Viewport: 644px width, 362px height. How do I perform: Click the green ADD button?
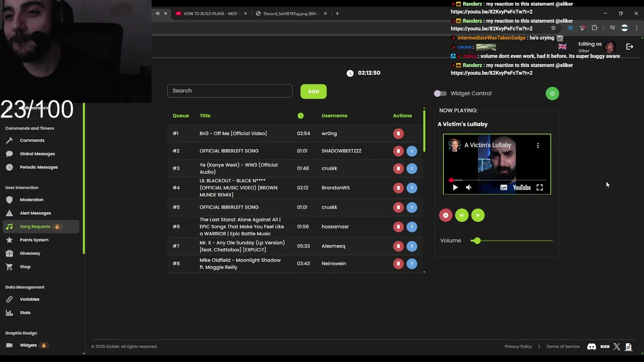click(x=313, y=92)
